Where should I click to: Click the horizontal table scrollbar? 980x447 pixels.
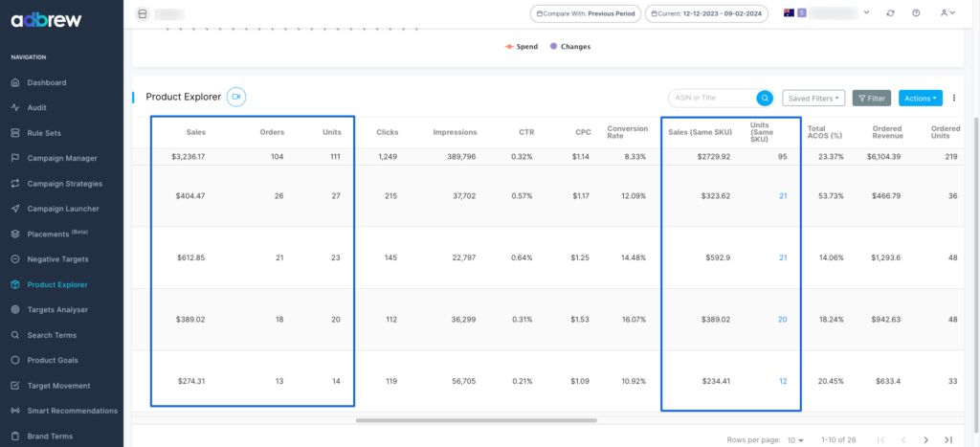click(477, 420)
